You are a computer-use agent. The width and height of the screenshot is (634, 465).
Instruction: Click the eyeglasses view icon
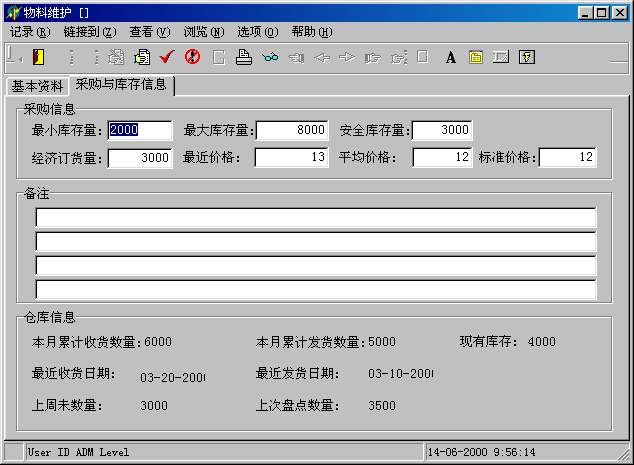[x=270, y=57]
